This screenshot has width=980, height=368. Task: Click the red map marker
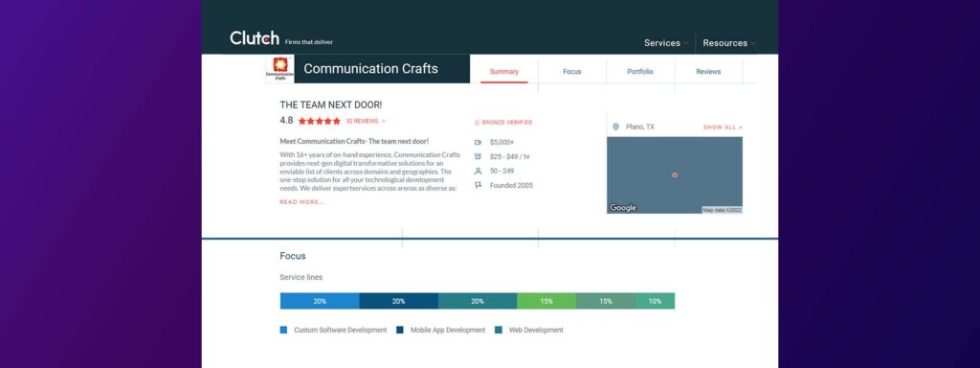click(675, 175)
